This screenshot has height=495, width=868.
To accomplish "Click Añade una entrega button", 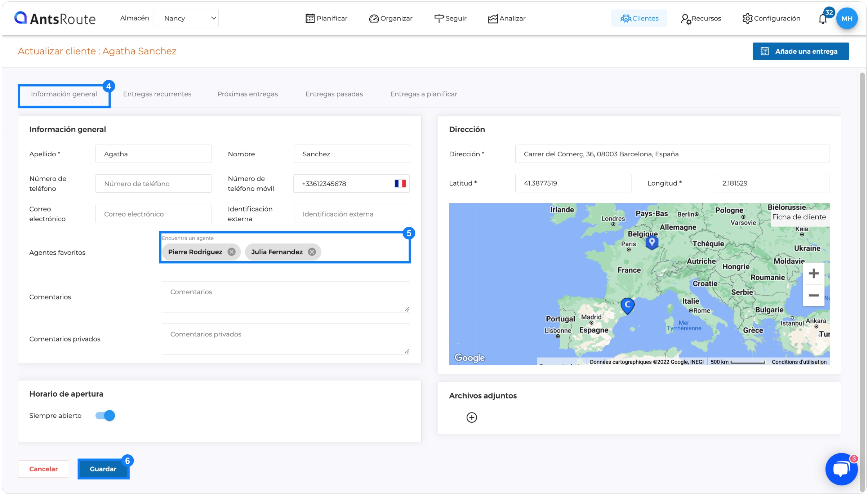I will (801, 51).
